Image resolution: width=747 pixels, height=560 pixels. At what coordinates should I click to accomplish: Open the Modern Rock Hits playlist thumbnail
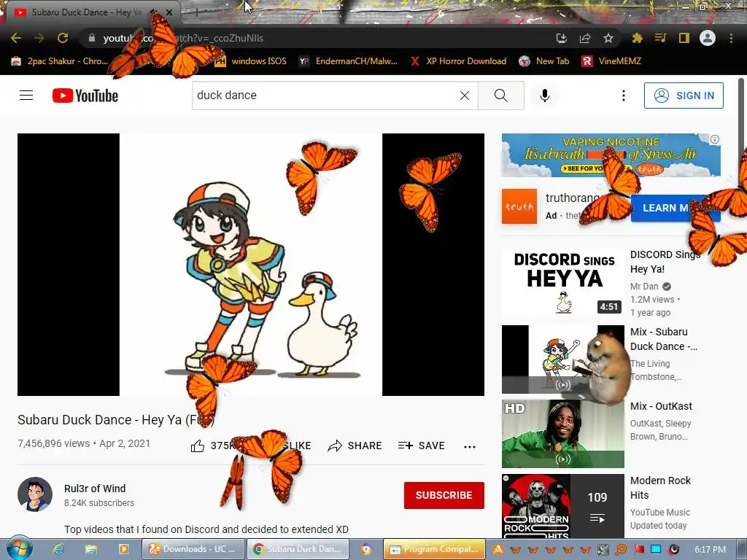point(562,506)
